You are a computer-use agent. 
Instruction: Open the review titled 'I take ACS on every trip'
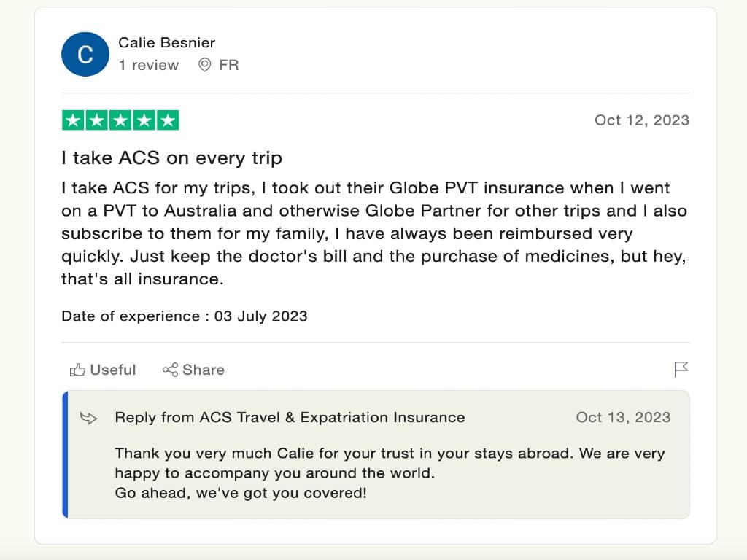tap(171, 157)
